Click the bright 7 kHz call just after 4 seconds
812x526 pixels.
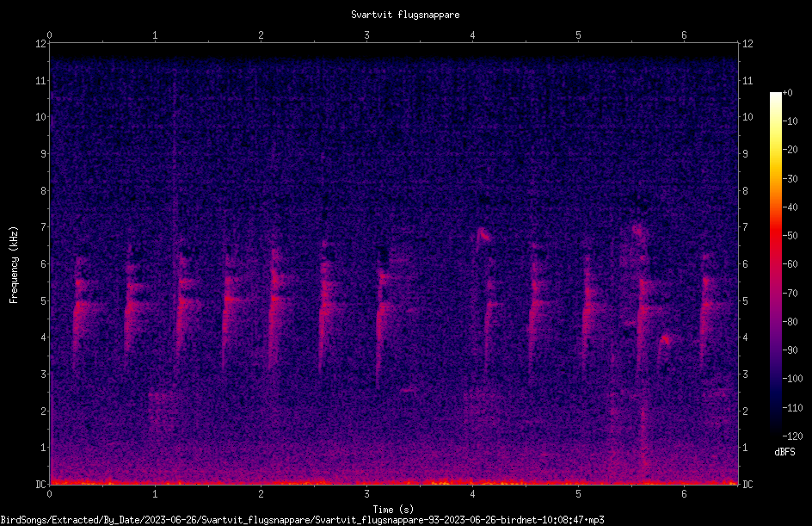(483, 235)
